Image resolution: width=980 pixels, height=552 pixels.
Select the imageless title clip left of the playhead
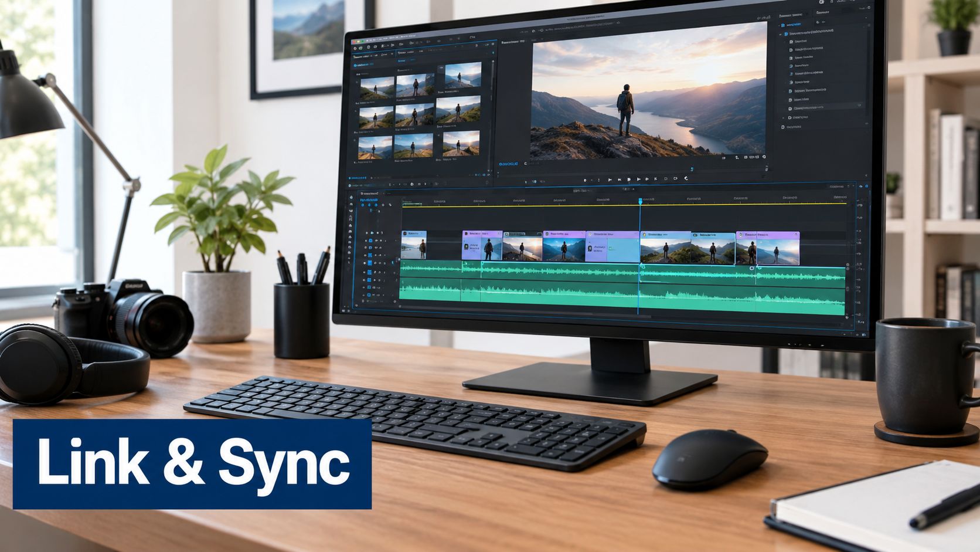tap(612, 246)
